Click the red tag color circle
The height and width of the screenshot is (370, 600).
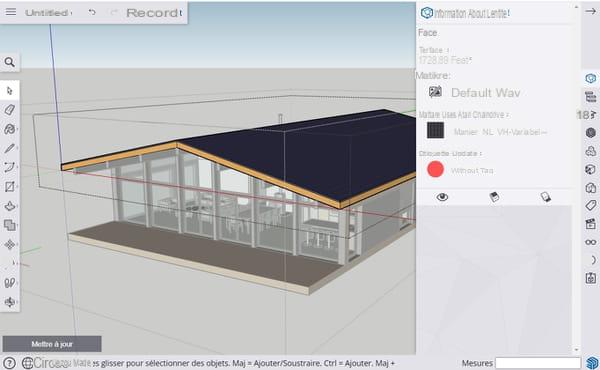click(x=435, y=169)
